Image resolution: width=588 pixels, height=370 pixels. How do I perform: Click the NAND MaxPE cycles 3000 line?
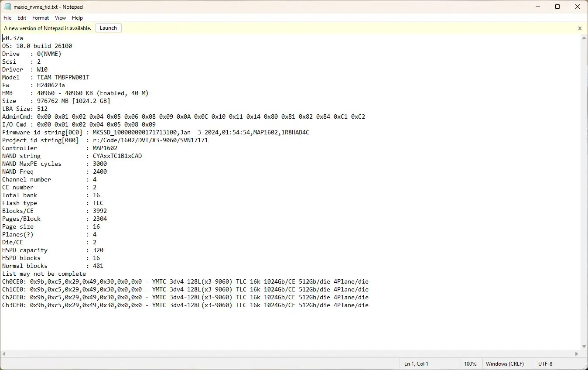pos(55,164)
